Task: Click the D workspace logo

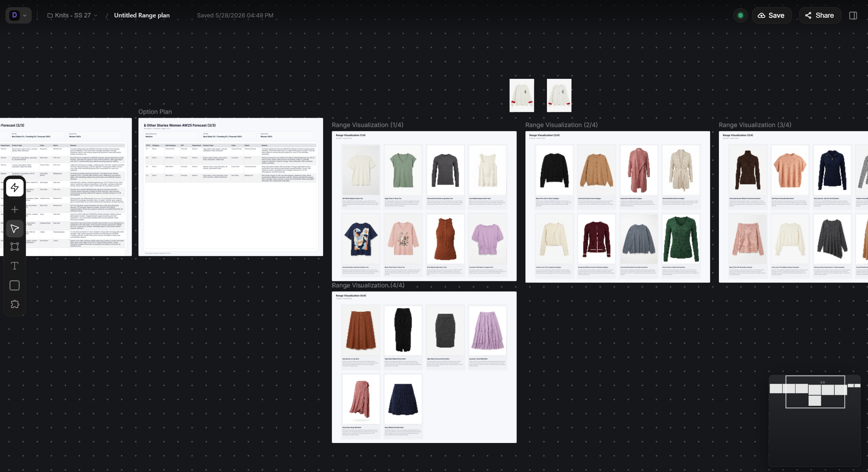Action: (14, 15)
